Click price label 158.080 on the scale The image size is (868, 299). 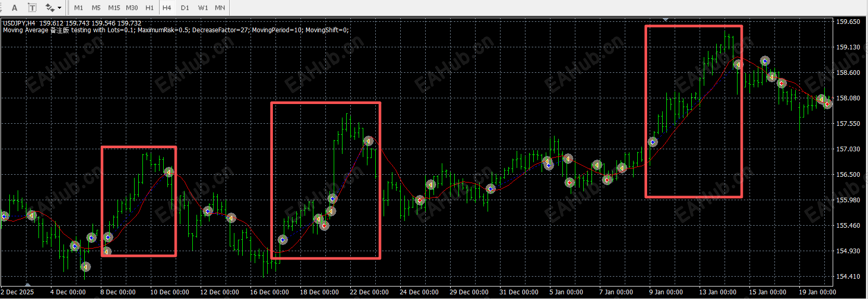848,98
